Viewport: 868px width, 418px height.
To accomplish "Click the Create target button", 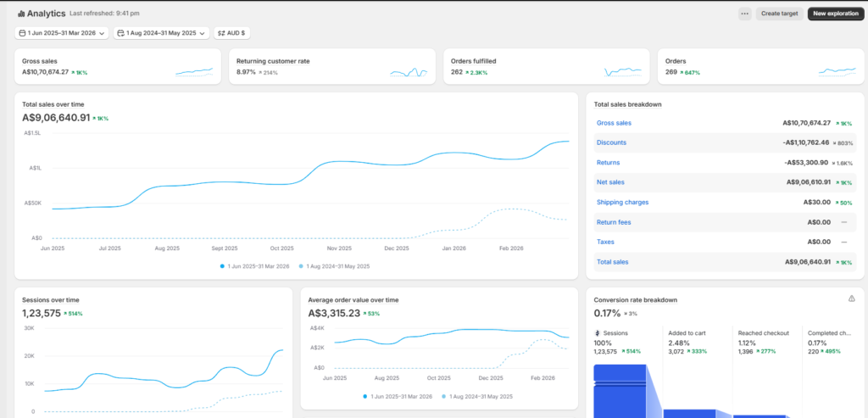I will coord(780,14).
